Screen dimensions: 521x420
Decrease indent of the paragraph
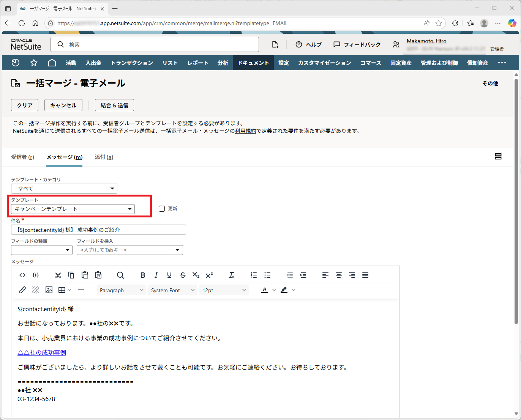click(290, 275)
